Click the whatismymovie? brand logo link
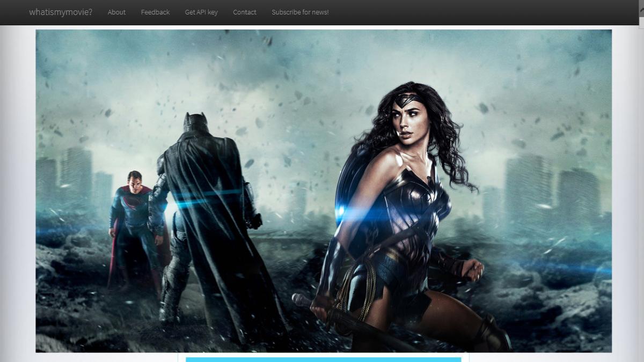The height and width of the screenshot is (362, 644). 61,12
